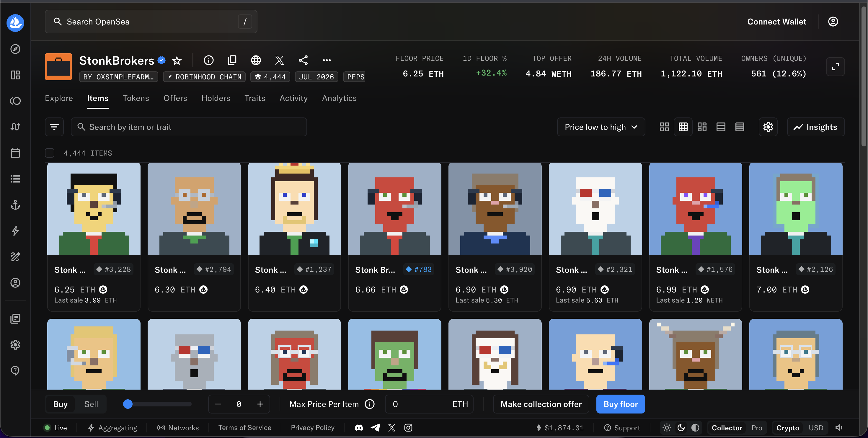This screenshot has height=438, width=868.
Task: Open the Terms of Service link
Action: 245,428
